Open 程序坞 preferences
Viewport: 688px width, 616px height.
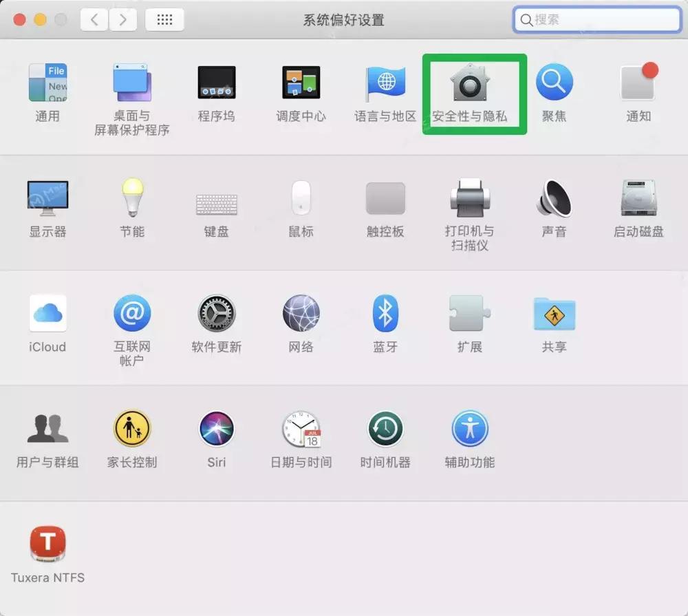click(x=216, y=83)
